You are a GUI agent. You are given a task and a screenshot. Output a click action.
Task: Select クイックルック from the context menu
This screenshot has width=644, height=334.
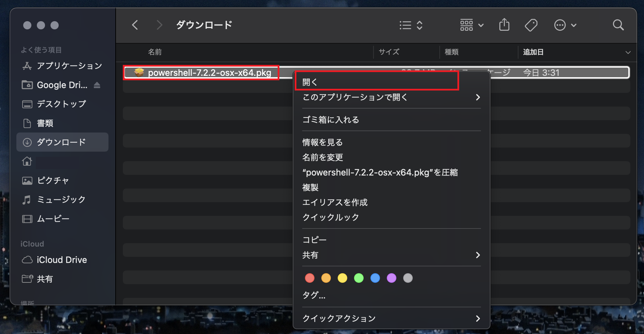point(331,217)
